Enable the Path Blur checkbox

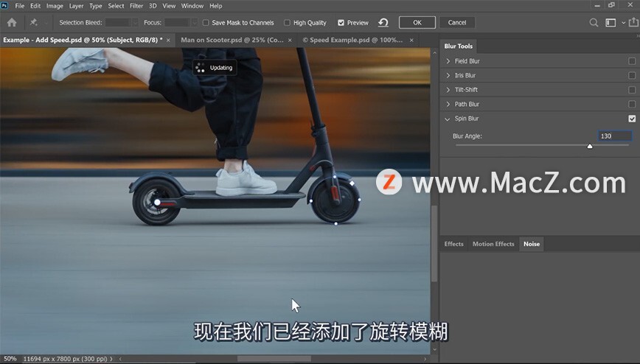(632, 104)
